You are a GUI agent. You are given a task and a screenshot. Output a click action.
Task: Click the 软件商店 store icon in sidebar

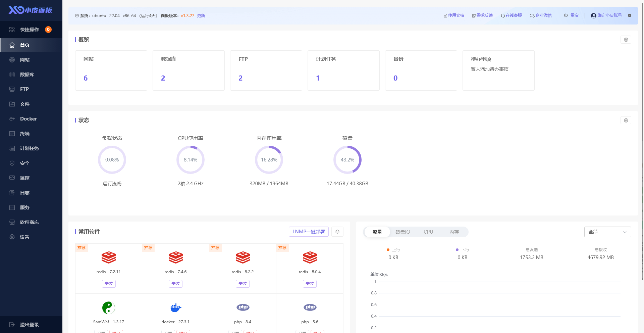click(x=12, y=222)
